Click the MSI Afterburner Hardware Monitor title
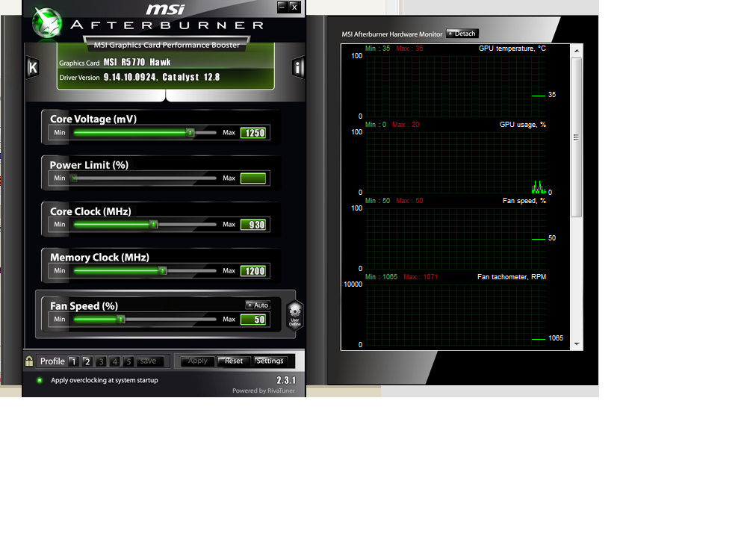The height and width of the screenshot is (560, 747). coord(391,34)
